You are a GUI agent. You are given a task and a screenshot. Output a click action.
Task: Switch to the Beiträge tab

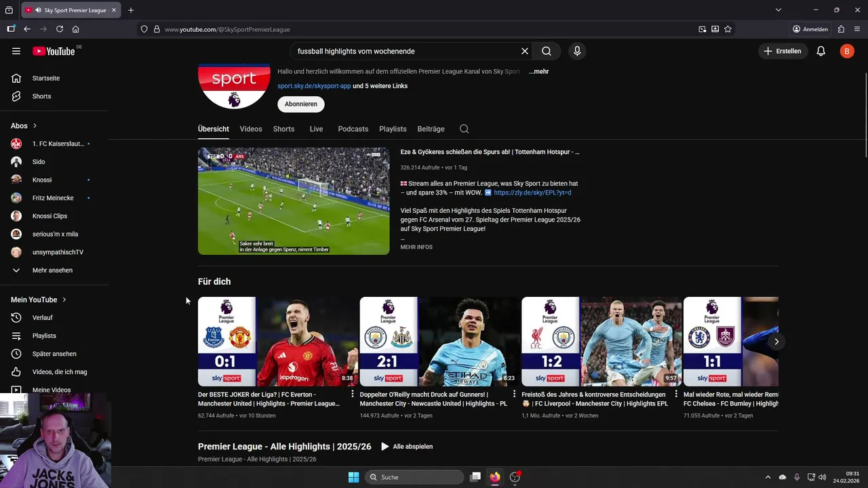click(431, 129)
